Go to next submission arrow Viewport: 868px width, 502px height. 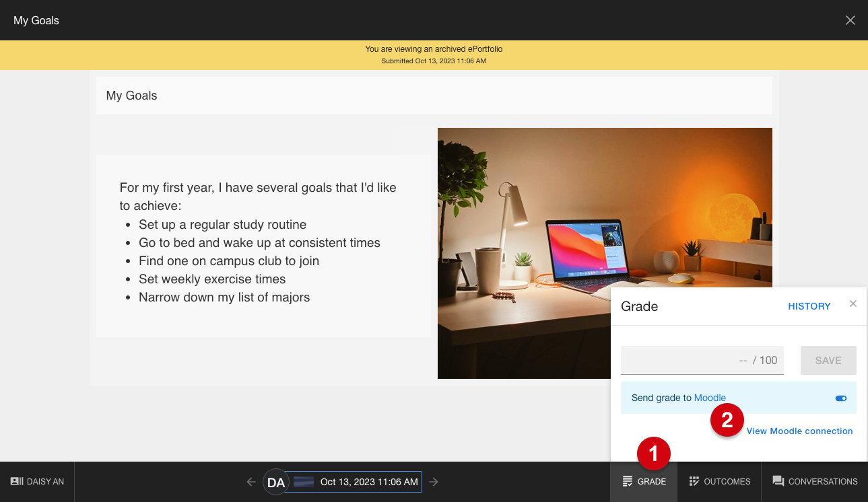tap(434, 482)
